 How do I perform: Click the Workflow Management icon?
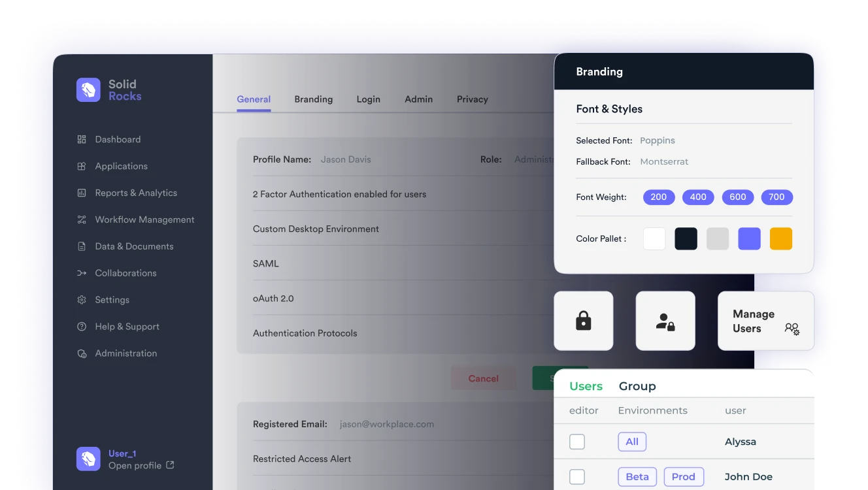pos(82,220)
